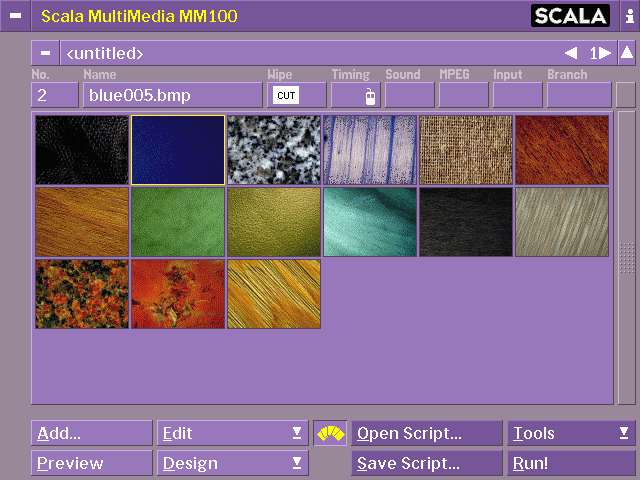Click the script bar minus button
Viewport: 640px width, 480px height.
coord(45,53)
